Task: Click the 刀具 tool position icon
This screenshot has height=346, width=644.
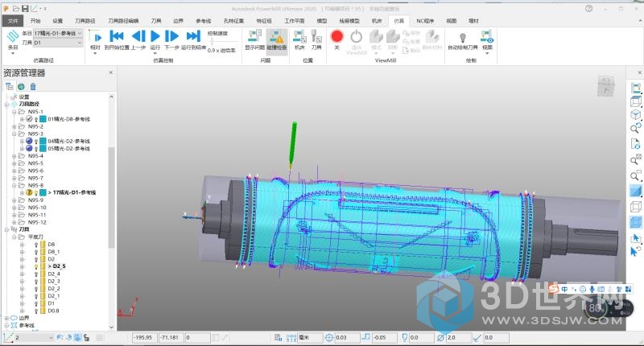Action: (x=316, y=36)
